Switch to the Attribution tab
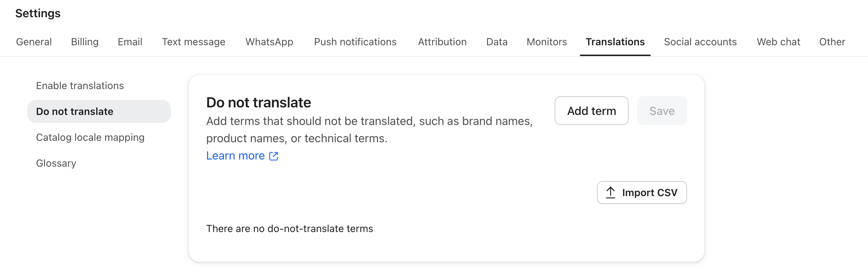Screen dimensions: 868x278 [442, 42]
